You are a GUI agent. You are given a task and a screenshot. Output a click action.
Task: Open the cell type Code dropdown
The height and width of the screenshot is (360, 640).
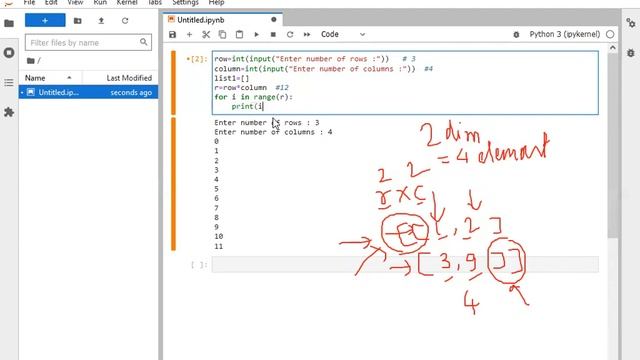[x=343, y=34]
